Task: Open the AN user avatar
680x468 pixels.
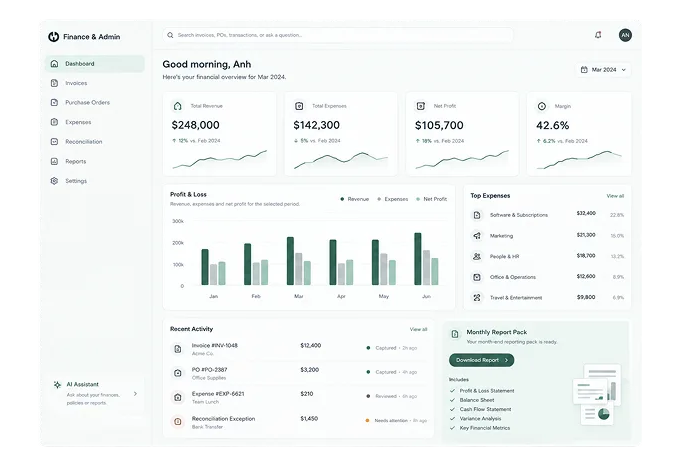Action: pos(625,35)
